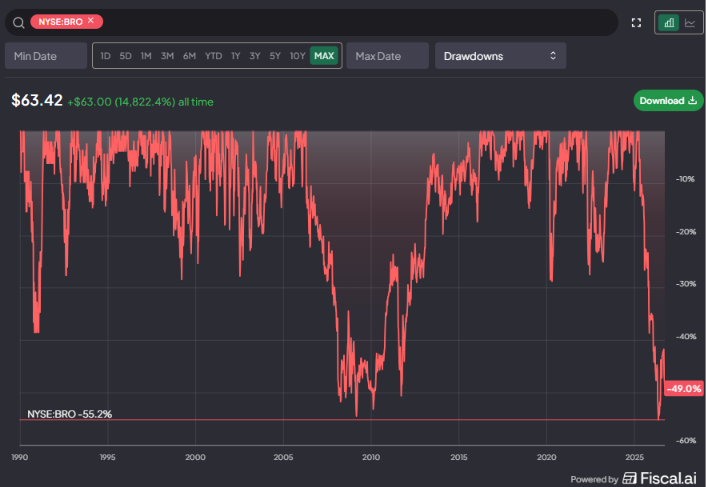Select the 5Y time range
The image size is (706, 487).
(275, 56)
